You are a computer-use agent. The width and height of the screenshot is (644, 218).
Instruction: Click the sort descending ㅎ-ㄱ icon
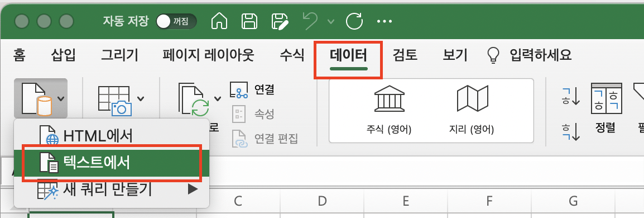571,131
